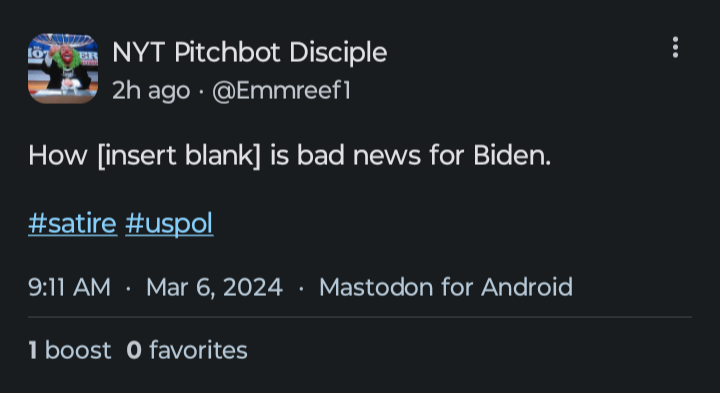Open the NYT Pitchbot Disciple profile name
720x393 pixels.
click(x=249, y=52)
